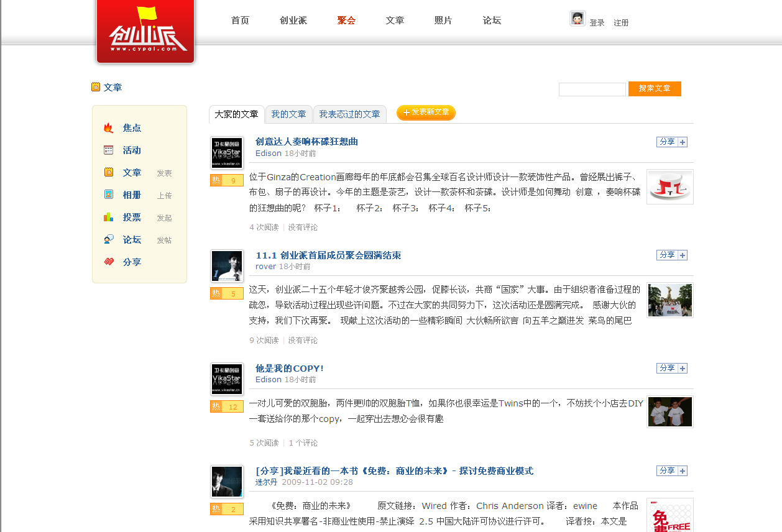Open 分享 button for 他是我的COPY!

(x=672, y=369)
